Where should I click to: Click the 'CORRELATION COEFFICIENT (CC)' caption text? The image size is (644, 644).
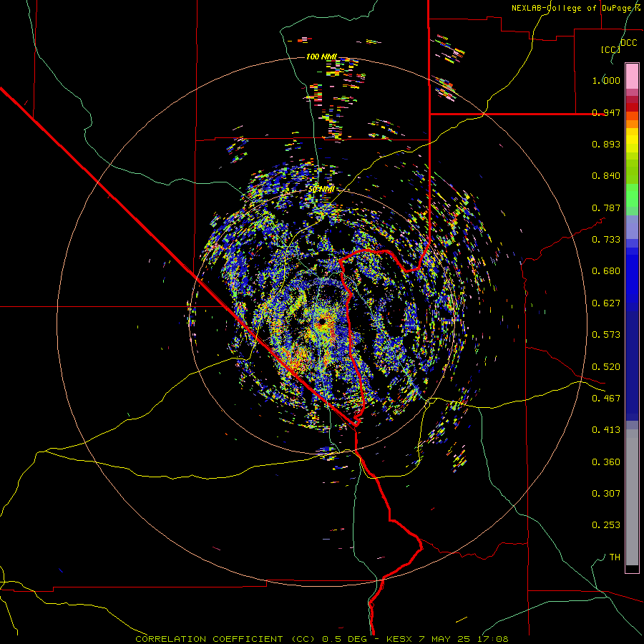225,639
